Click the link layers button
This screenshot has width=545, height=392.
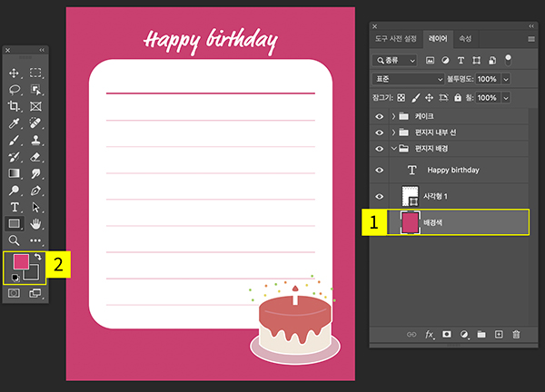(x=411, y=334)
